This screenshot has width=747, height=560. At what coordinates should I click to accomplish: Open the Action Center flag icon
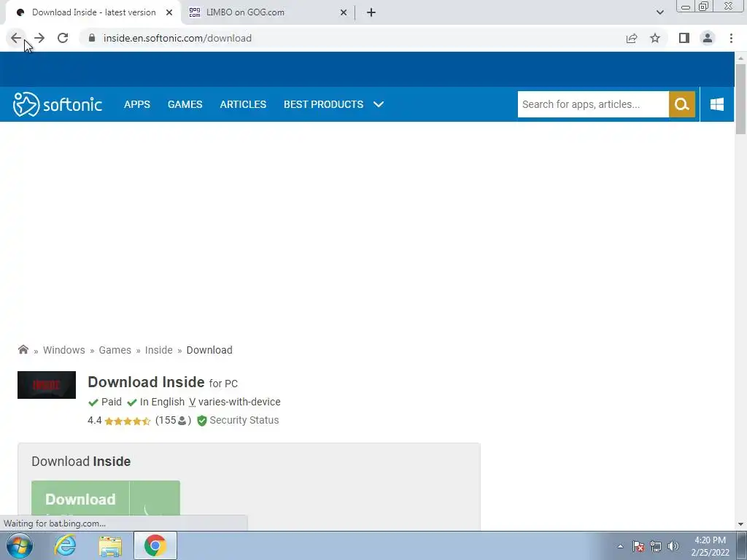pos(638,546)
